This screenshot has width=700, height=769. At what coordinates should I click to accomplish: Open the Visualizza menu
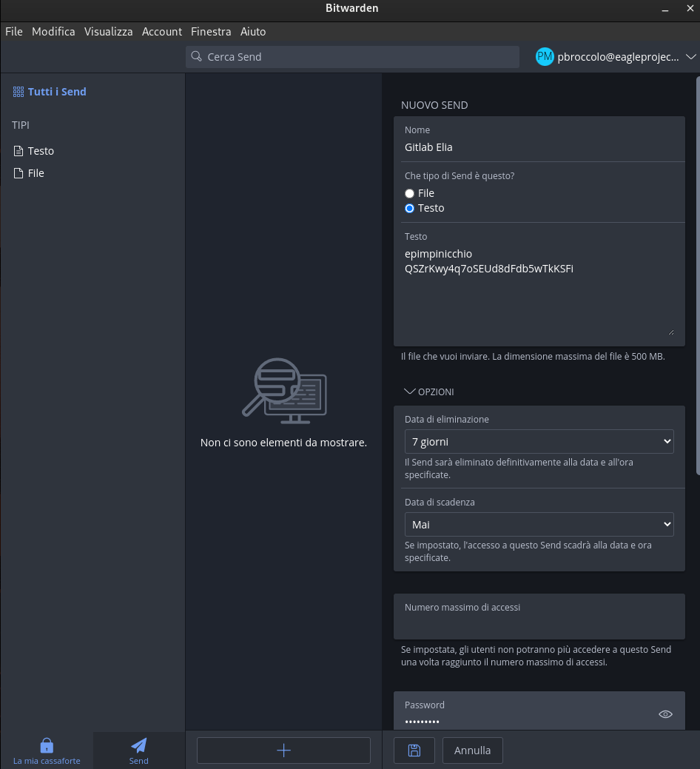pyautogui.click(x=108, y=32)
